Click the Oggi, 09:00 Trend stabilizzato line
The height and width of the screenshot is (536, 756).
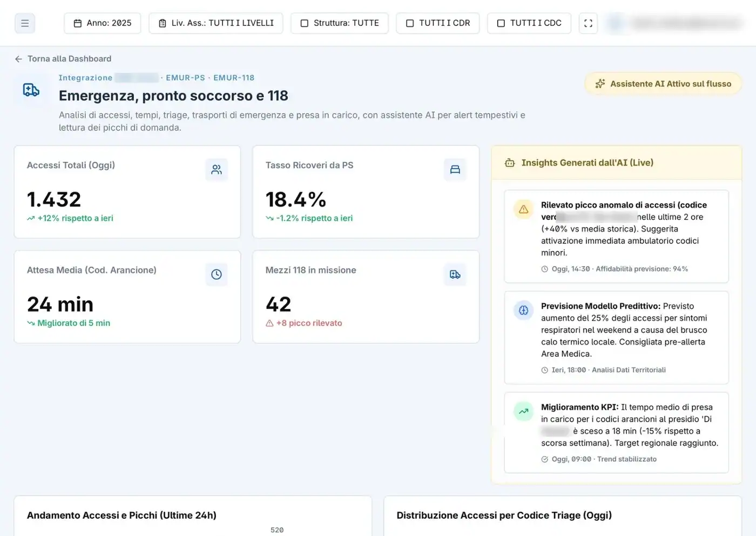coord(599,459)
